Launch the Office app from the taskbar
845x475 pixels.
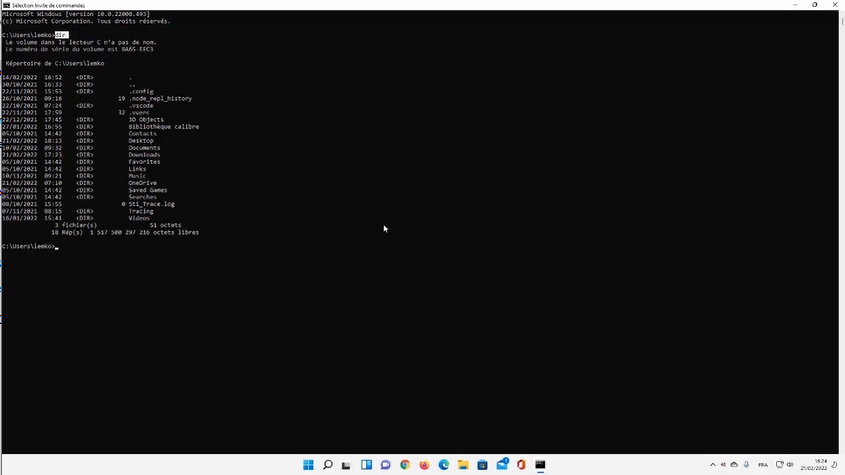(x=521, y=465)
